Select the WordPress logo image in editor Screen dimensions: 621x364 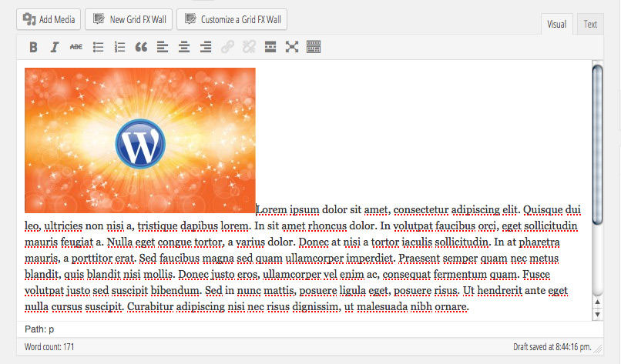tap(139, 140)
